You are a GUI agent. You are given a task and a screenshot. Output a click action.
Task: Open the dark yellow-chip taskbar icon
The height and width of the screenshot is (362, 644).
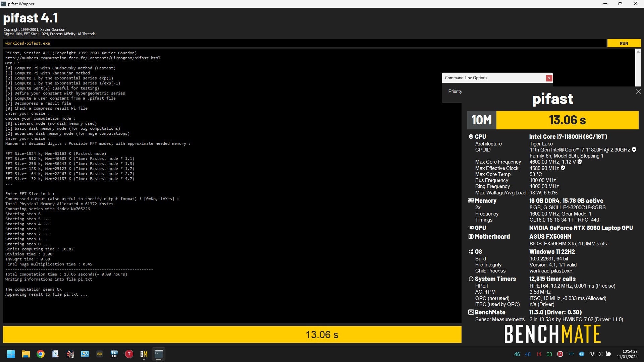click(x=100, y=354)
